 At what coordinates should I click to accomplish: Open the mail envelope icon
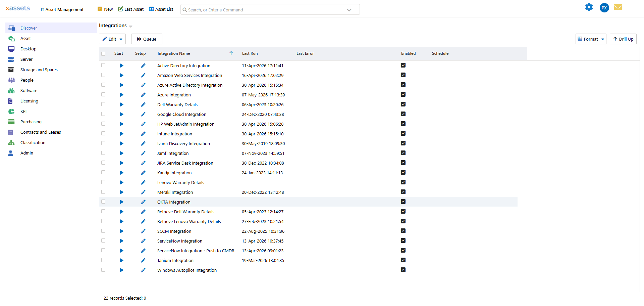click(618, 7)
